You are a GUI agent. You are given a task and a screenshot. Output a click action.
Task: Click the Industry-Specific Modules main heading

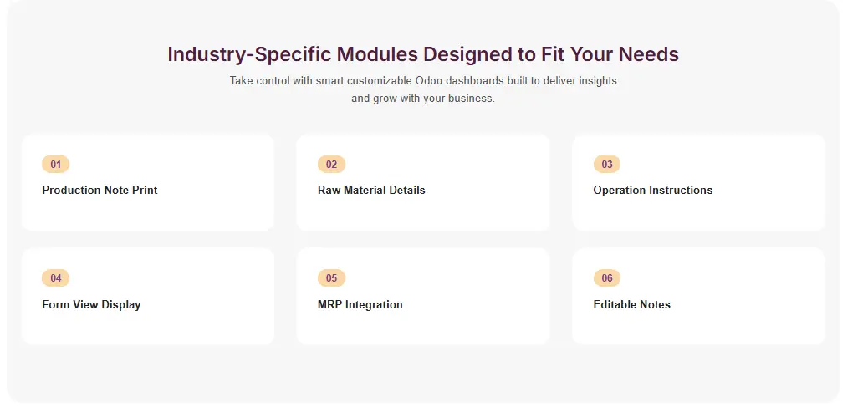click(x=422, y=54)
